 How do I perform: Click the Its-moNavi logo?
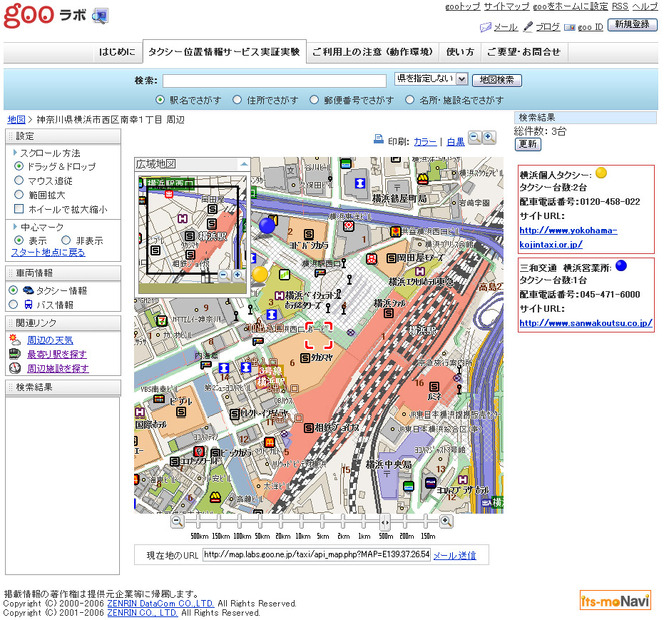(615, 601)
